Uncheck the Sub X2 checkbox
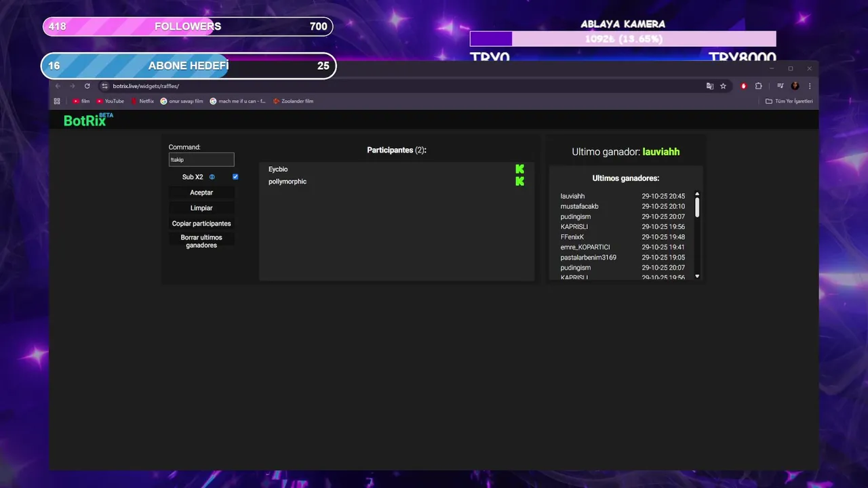868x488 pixels. [235, 177]
